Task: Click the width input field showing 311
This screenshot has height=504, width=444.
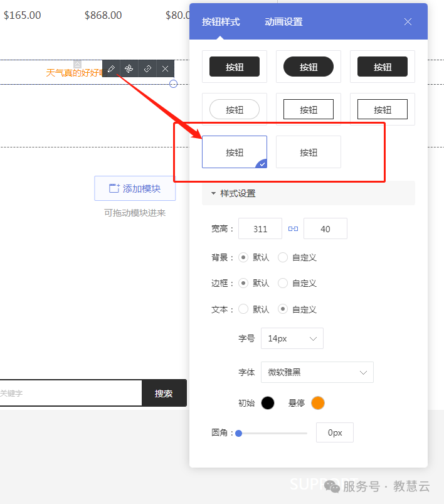Action: point(260,229)
